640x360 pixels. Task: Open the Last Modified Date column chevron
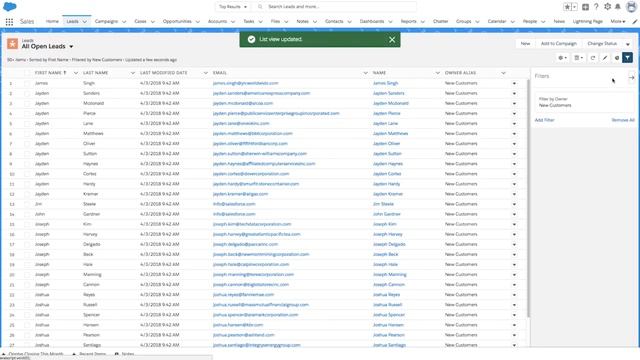click(205, 73)
